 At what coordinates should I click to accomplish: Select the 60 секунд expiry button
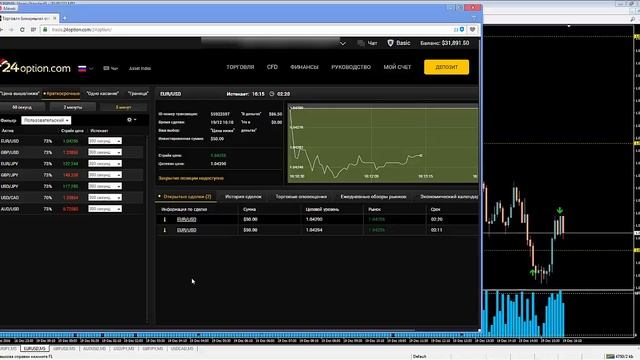coord(22,107)
